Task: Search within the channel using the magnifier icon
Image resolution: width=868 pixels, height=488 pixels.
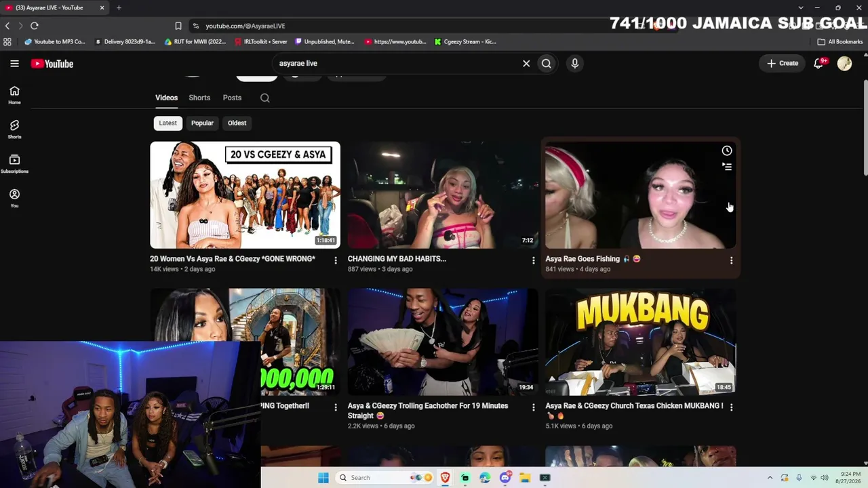Action: pos(265,98)
